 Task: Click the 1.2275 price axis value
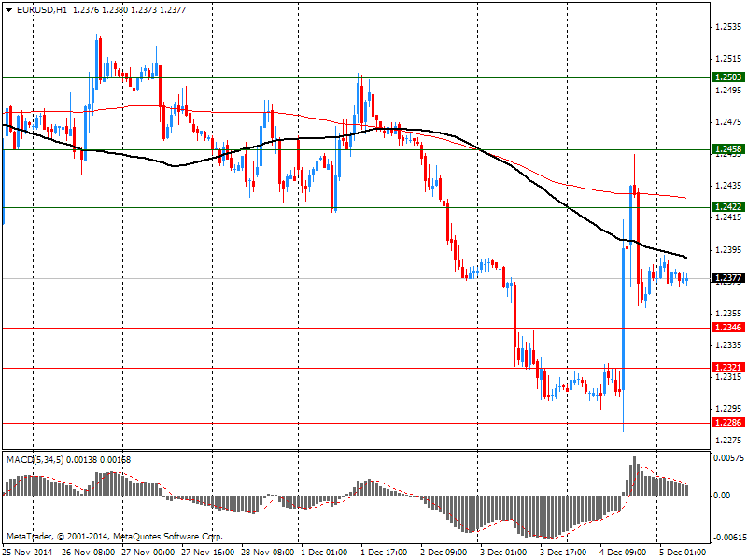(728, 441)
